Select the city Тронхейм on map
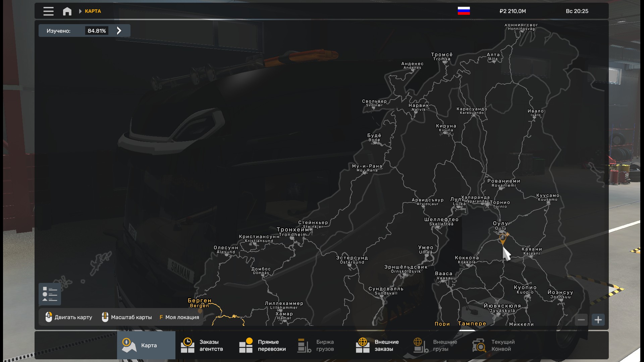This screenshot has height=362, width=644. pyautogui.click(x=293, y=231)
